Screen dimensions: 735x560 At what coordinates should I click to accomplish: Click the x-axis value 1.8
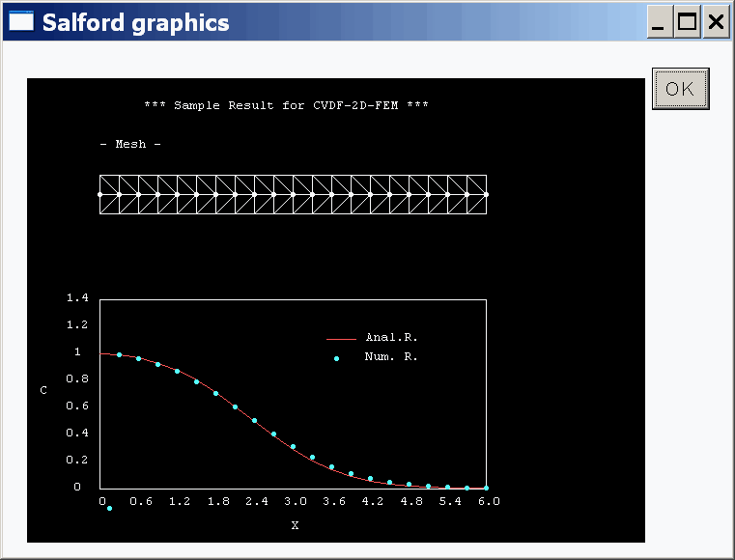click(218, 501)
